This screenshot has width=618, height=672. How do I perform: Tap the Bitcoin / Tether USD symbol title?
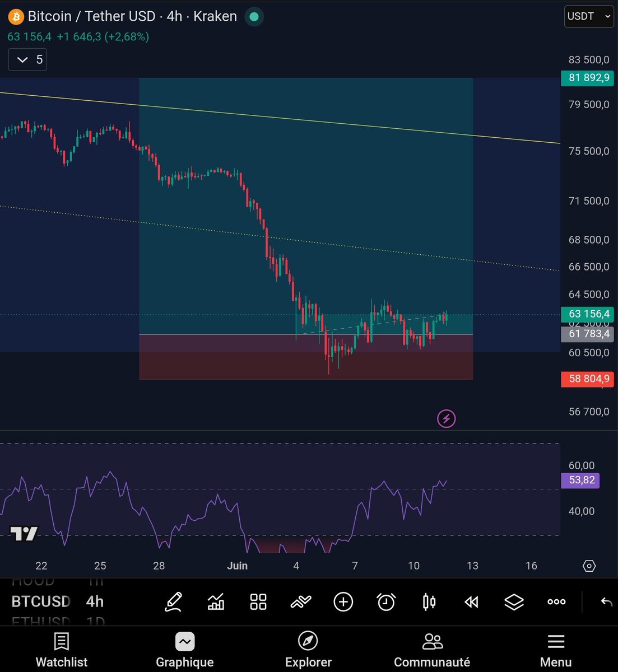pyautogui.click(x=91, y=16)
